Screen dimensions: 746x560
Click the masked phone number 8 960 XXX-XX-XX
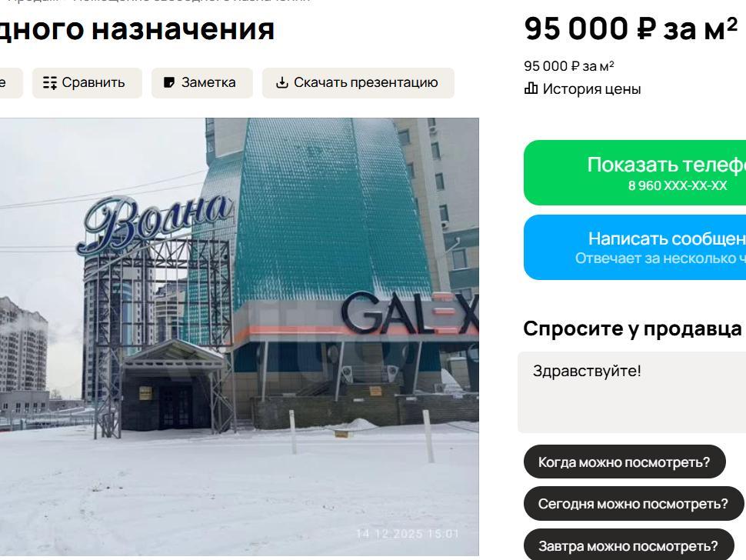(x=678, y=185)
